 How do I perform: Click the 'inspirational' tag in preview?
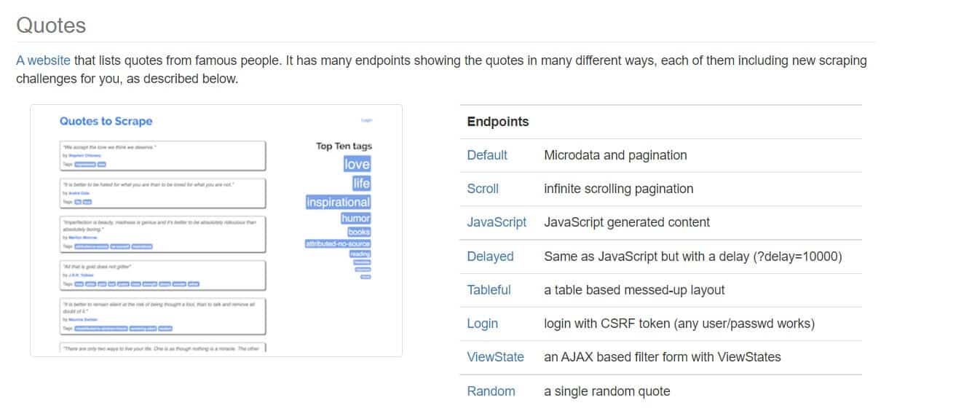point(338,202)
